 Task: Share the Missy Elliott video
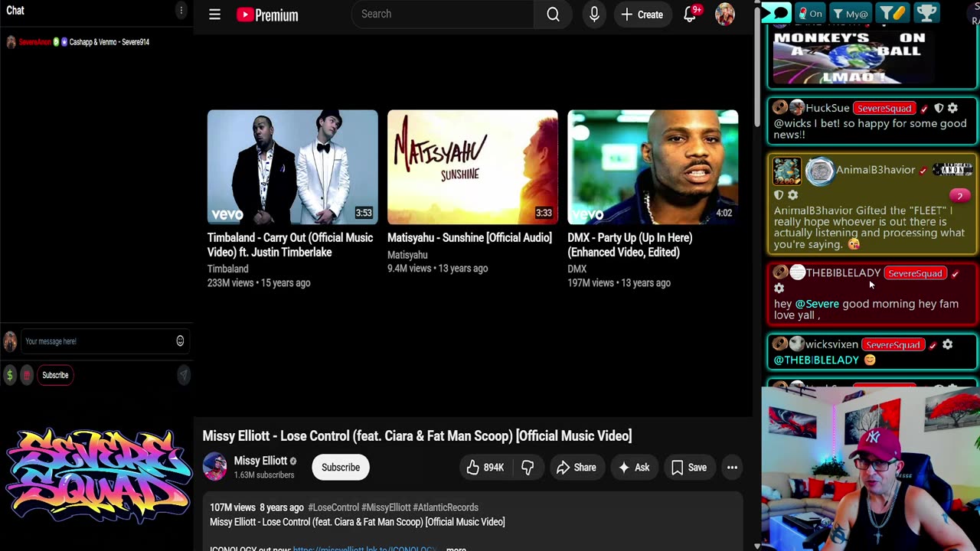point(577,468)
